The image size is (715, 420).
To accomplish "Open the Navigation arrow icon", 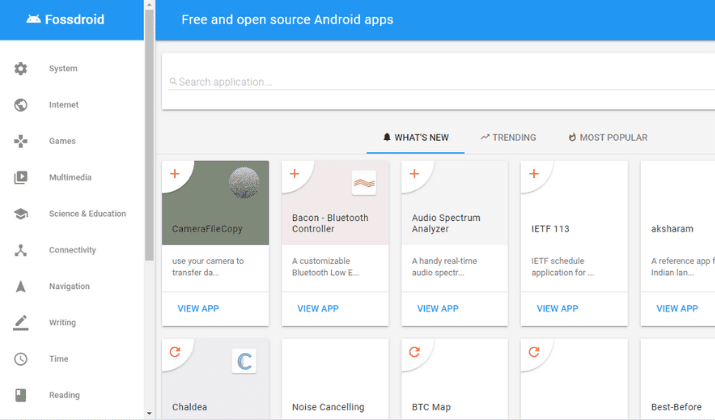I will [21, 286].
